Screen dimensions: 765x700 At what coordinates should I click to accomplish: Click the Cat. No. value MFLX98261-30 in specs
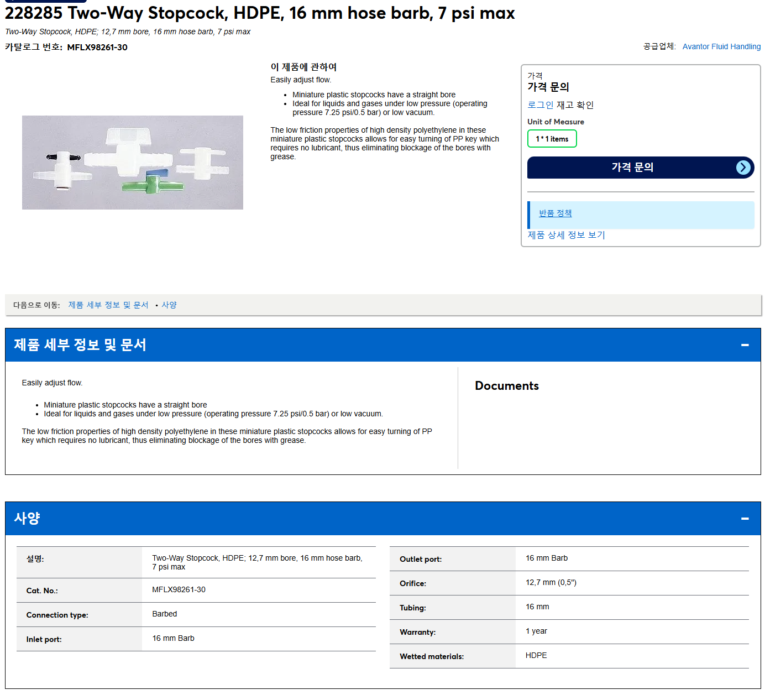pyautogui.click(x=179, y=590)
